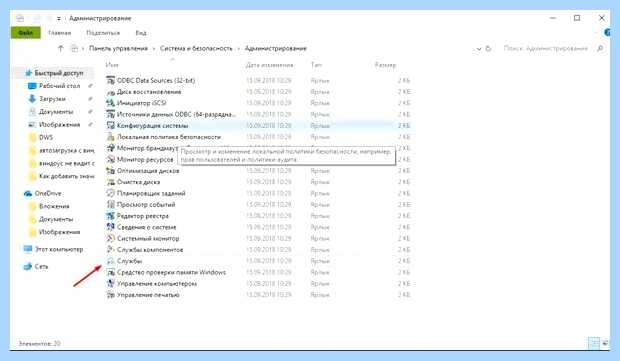This screenshot has width=620, height=361.
Task: Open the Файл menu
Action: (26, 32)
